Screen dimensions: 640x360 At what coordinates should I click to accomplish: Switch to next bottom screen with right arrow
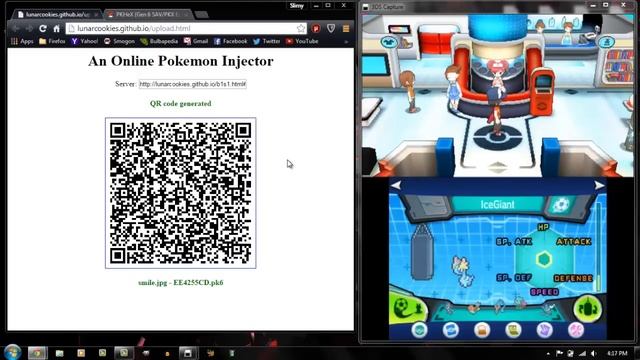pos(599,186)
